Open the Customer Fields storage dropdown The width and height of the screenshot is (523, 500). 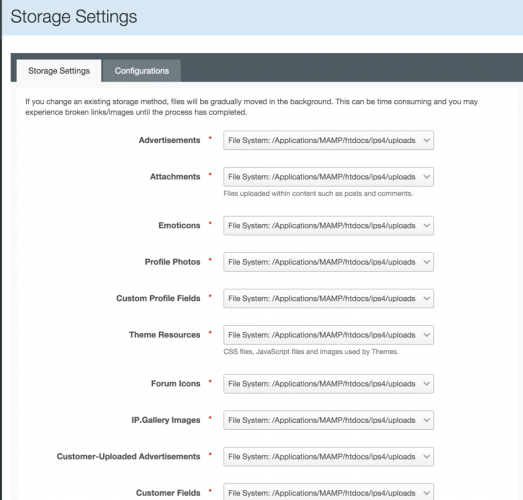click(329, 492)
